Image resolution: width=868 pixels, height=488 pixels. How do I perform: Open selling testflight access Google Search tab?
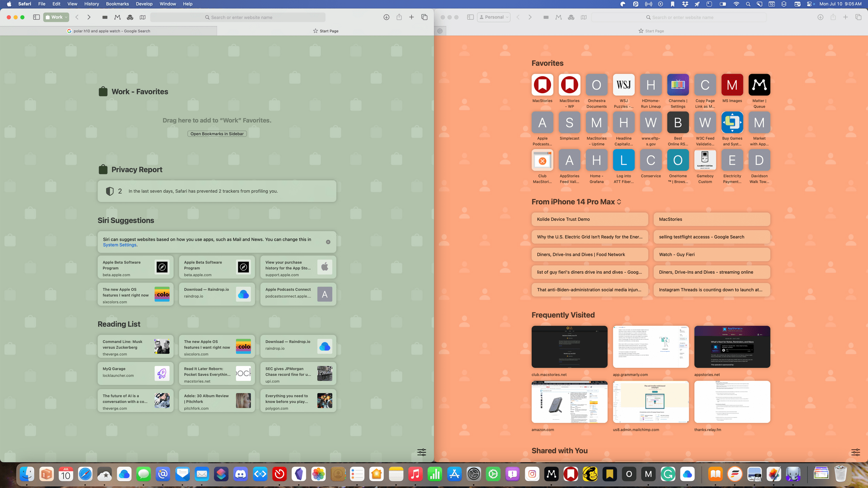[x=712, y=237]
